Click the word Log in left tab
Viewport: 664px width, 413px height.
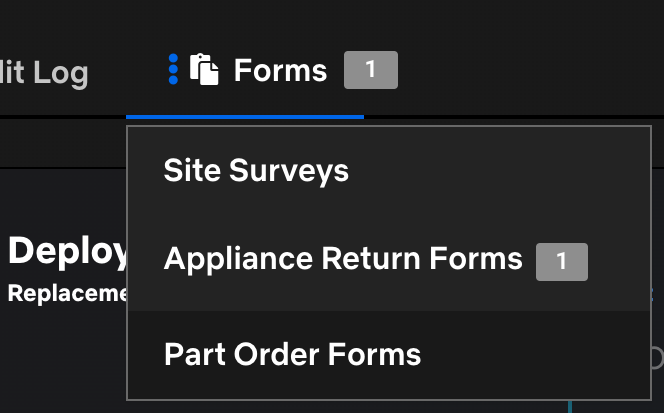pos(61,72)
